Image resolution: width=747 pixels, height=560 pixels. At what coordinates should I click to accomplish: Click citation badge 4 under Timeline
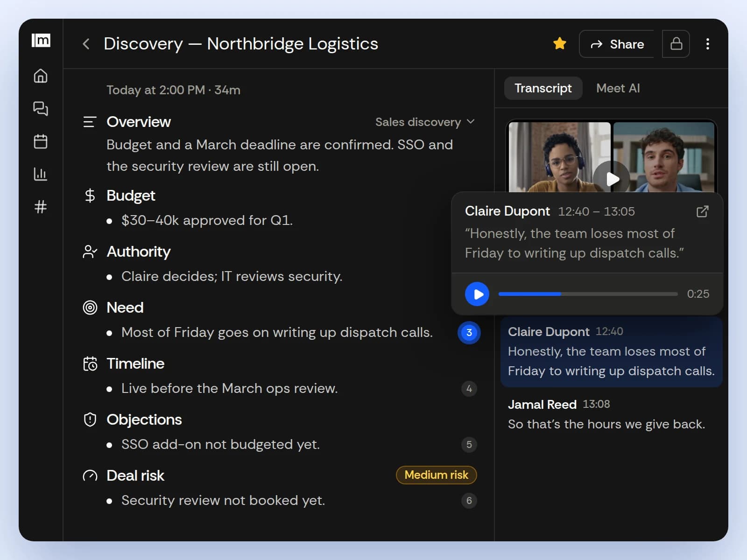(469, 389)
